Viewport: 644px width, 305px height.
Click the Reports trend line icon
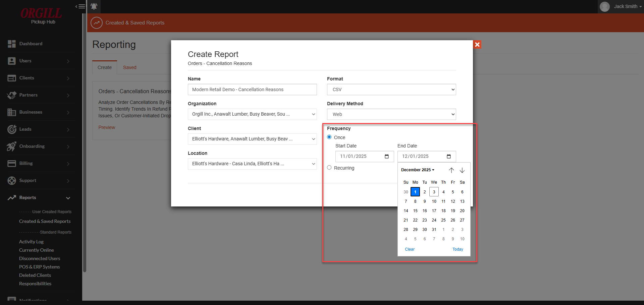pyautogui.click(x=12, y=198)
